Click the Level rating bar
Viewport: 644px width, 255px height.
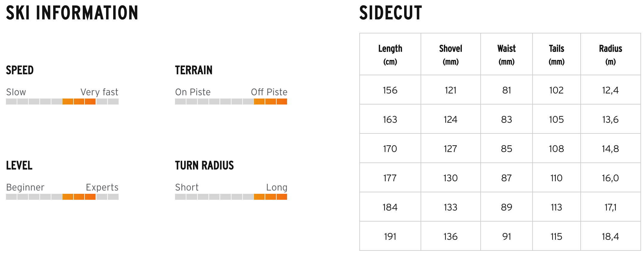(62, 197)
